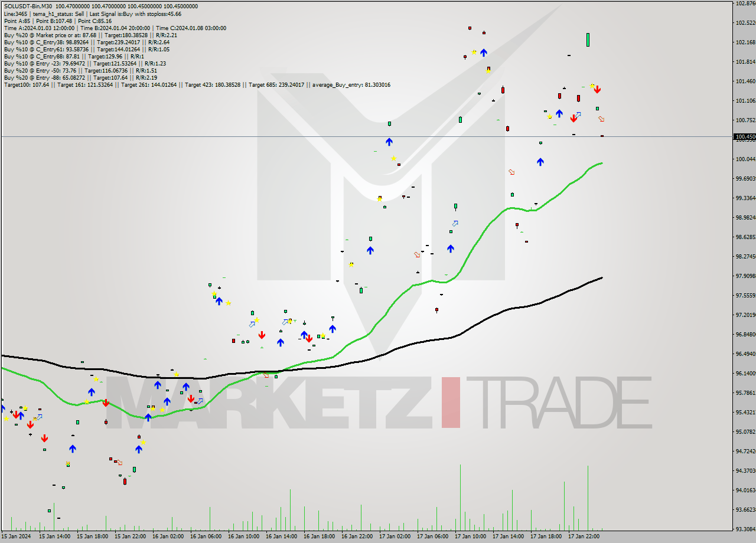Click the 98.6285 price axis label

pos(745,237)
